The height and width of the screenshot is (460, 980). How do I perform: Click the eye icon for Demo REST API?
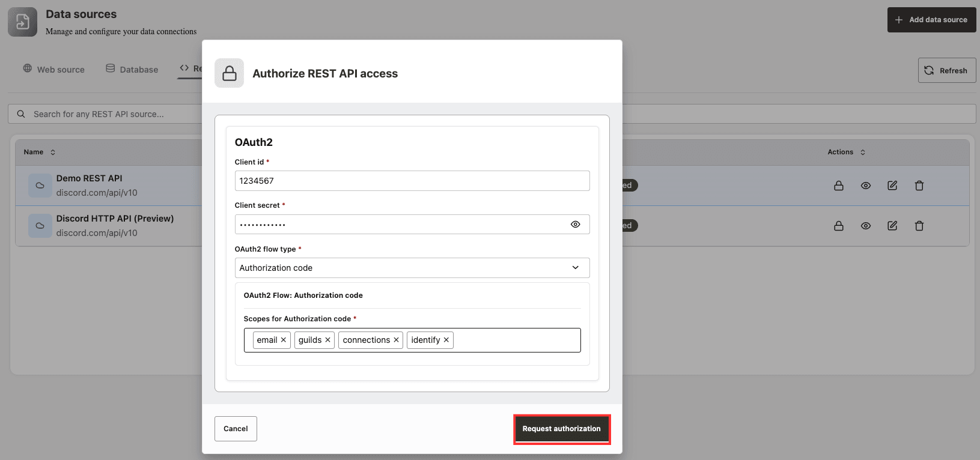coord(866,186)
